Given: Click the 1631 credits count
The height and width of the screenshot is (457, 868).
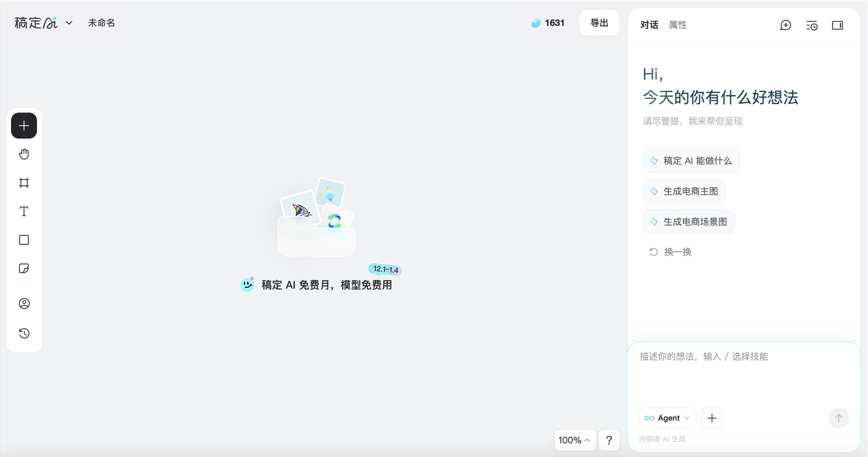Looking at the screenshot, I should point(554,23).
